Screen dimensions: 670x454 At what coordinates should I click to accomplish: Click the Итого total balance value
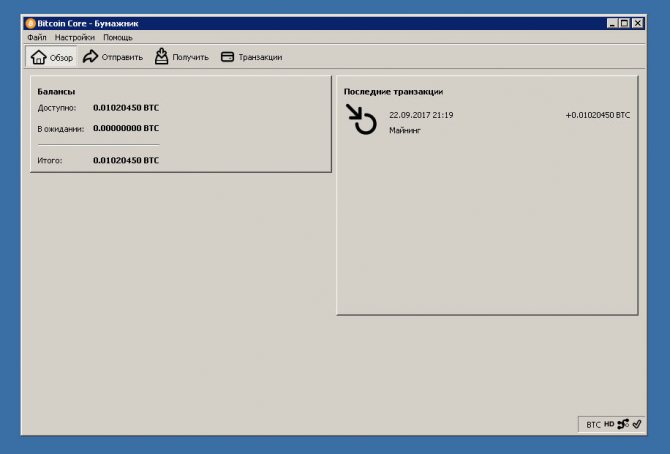[x=125, y=160]
